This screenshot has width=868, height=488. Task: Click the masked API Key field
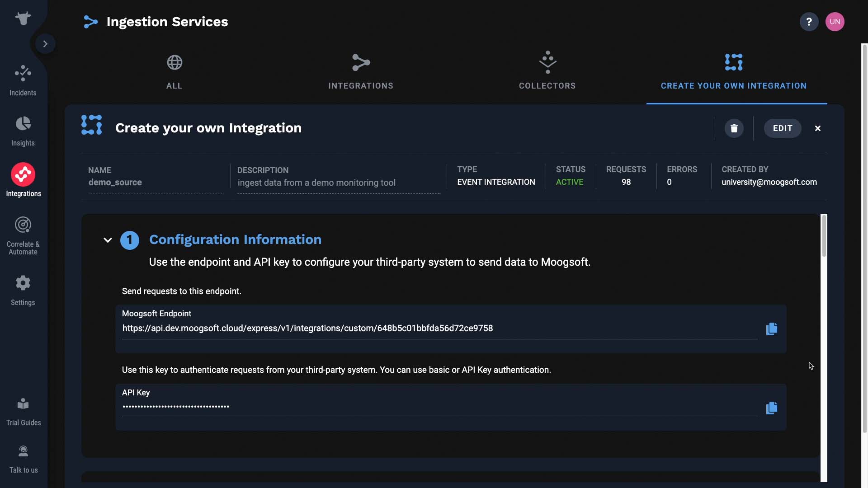click(439, 407)
